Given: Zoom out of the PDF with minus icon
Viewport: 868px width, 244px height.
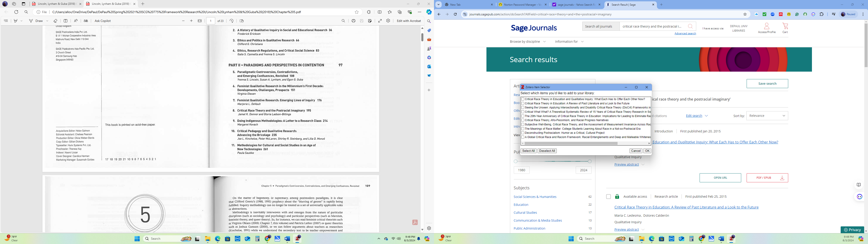Looking at the screenshot, I should (x=183, y=21).
